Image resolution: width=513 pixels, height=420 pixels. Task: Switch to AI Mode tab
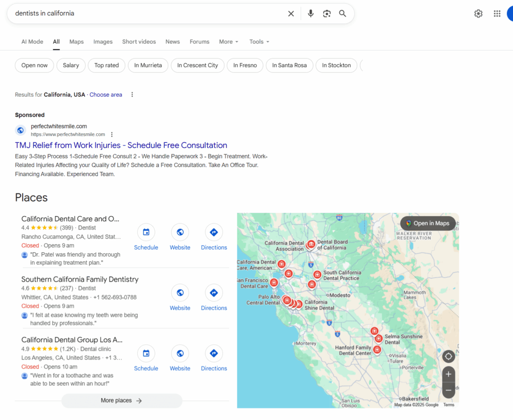[x=32, y=42]
